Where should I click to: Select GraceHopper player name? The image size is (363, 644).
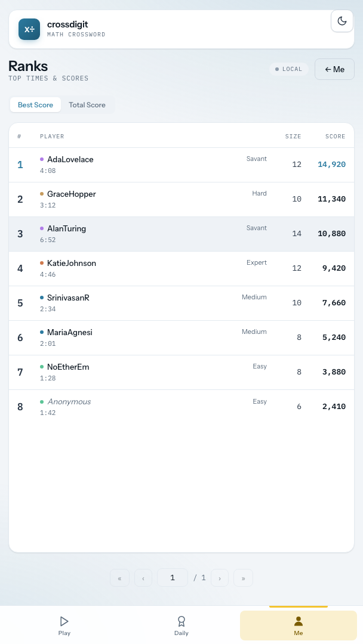point(72,194)
